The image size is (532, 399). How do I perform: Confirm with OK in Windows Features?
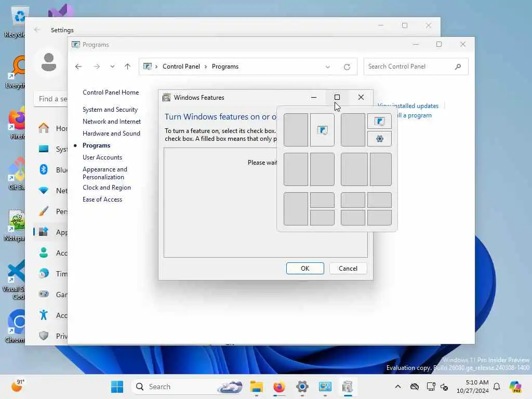pos(305,269)
